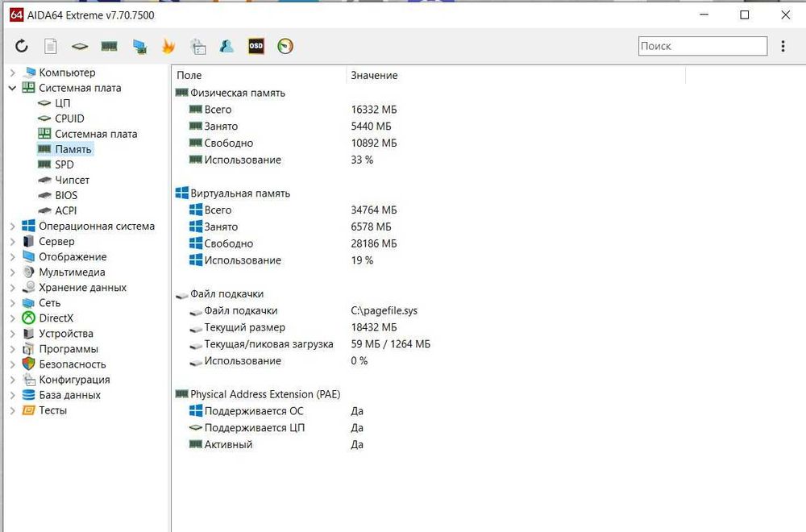Image resolution: width=806 pixels, height=532 pixels.
Task: Click the Physical Address Extension (PAE) header
Action: coord(265,394)
